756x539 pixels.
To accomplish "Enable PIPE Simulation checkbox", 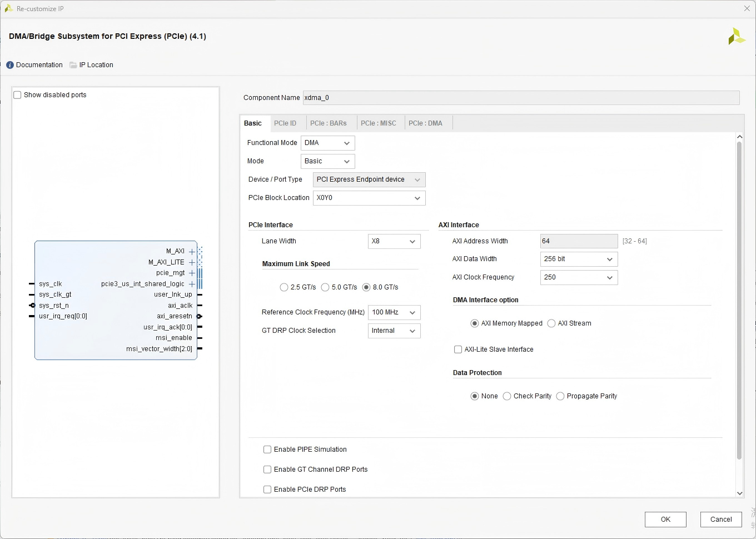I will click(267, 450).
